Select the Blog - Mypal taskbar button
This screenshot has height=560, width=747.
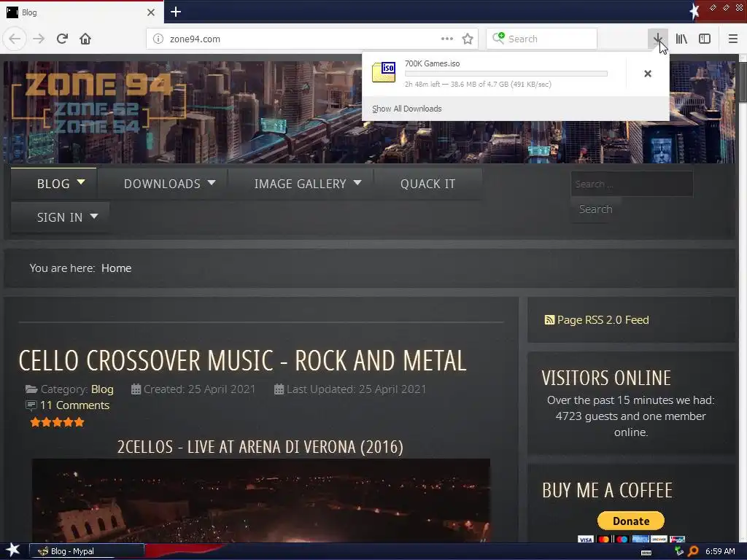[87, 551]
